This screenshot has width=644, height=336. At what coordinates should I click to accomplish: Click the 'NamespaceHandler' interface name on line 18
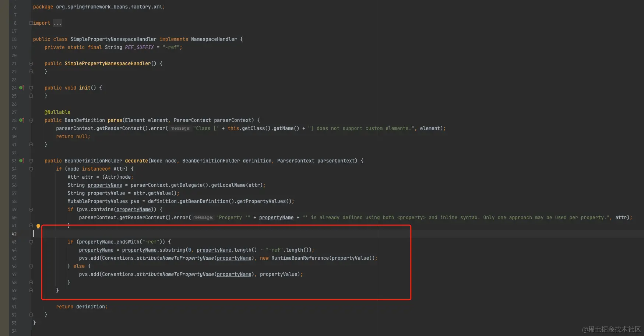pyautogui.click(x=214, y=39)
